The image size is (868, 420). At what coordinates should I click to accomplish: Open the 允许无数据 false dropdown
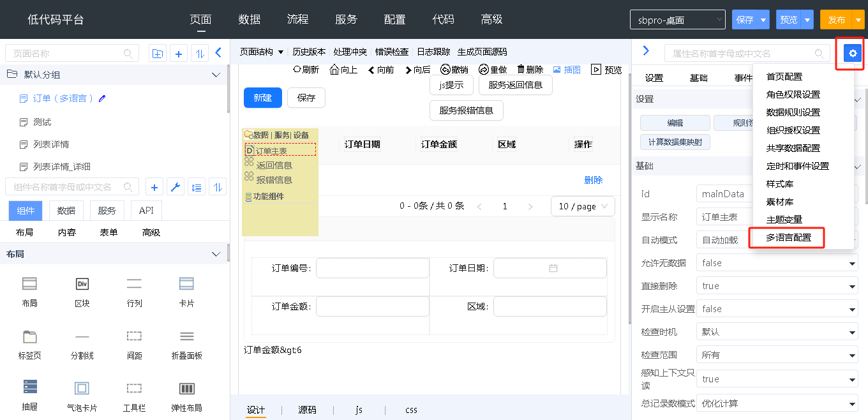coord(777,263)
